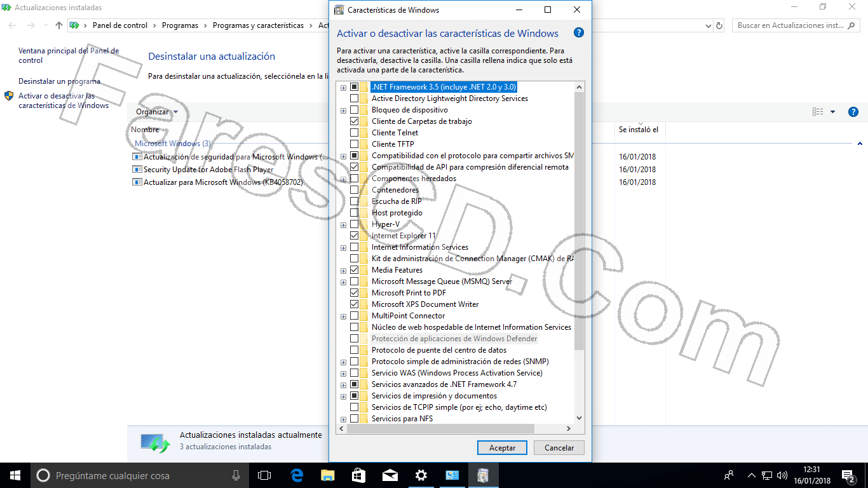Click the microphone icon in search box
Image resolution: width=868 pixels, height=488 pixels.
coord(236,475)
